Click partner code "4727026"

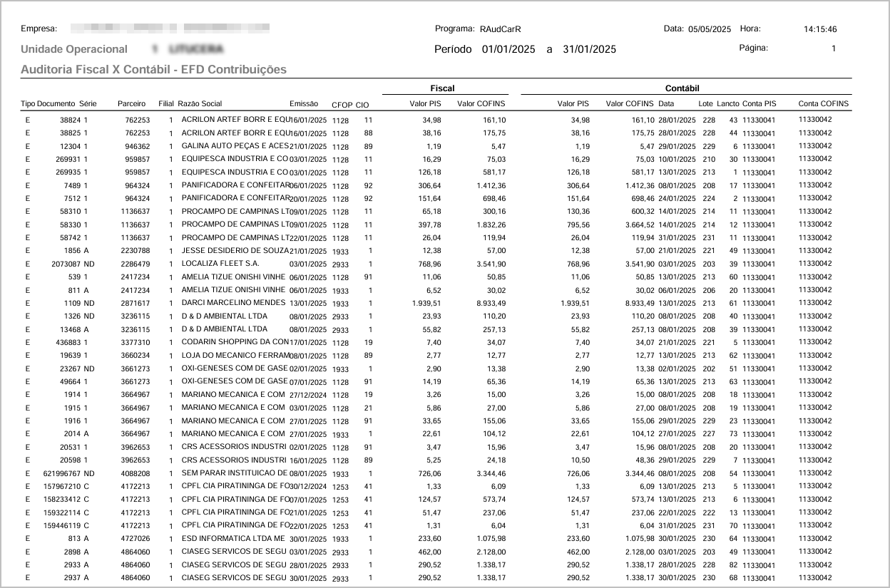pos(135,539)
